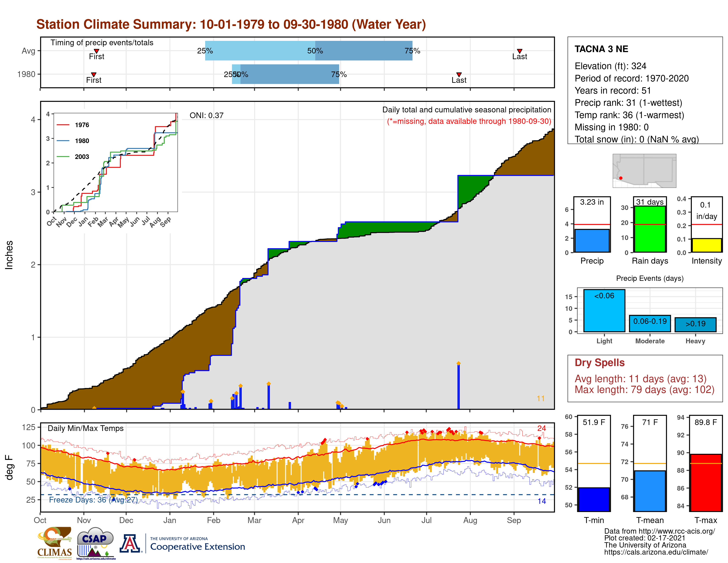Image resolution: width=728 pixels, height=563 pixels.
Task: Click the Elevation (ft): 324 text
Action: (610, 66)
